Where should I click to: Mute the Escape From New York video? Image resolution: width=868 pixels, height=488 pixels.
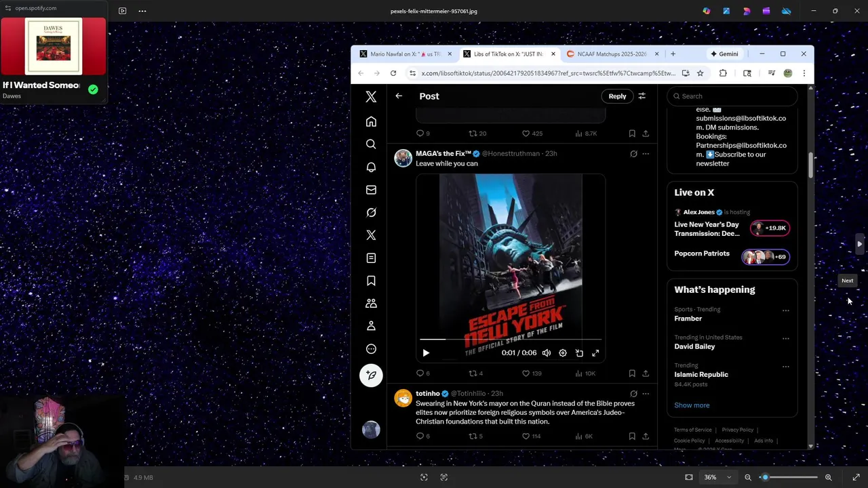[x=547, y=353]
